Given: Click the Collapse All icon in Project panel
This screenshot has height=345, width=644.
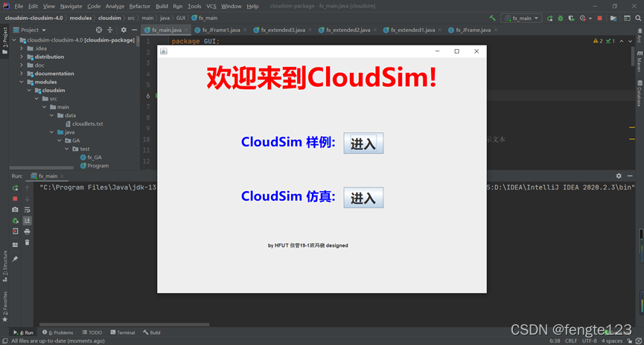Looking at the screenshot, I should click(109, 30).
